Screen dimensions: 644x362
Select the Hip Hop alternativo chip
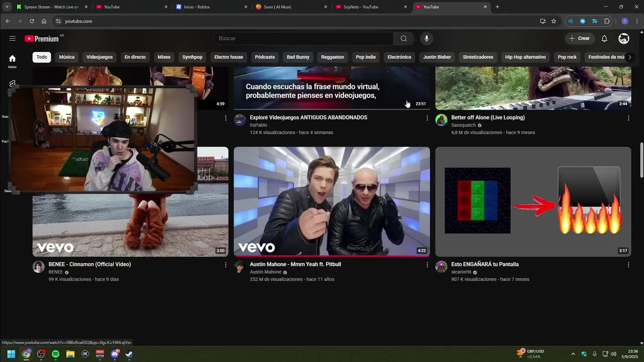[x=525, y=57]
